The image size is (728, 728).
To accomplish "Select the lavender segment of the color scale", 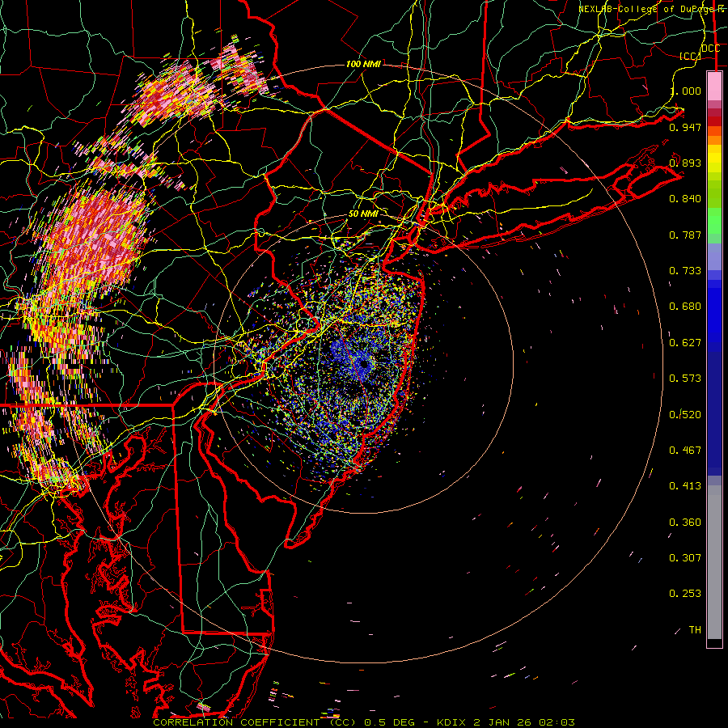I will (x=714, y=256).
